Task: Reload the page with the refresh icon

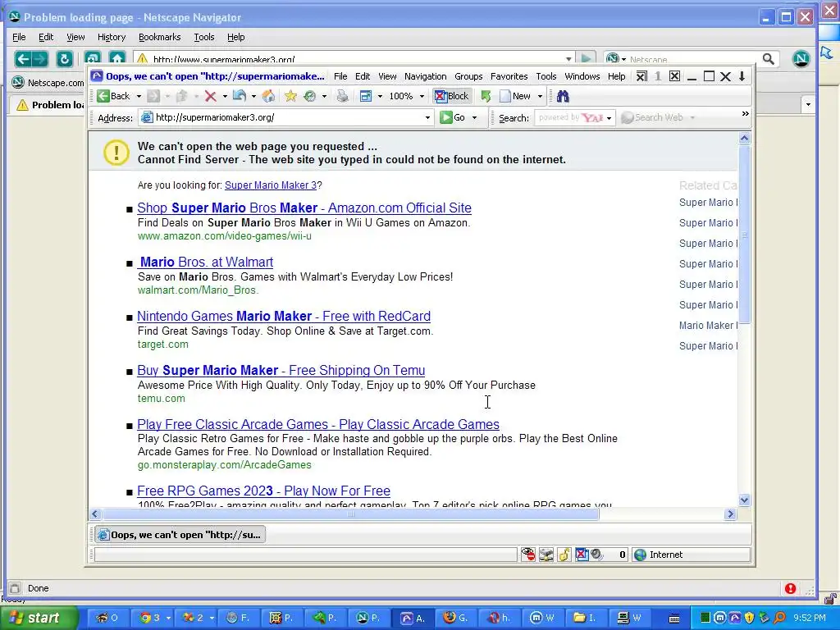Action: click(240, 96)
